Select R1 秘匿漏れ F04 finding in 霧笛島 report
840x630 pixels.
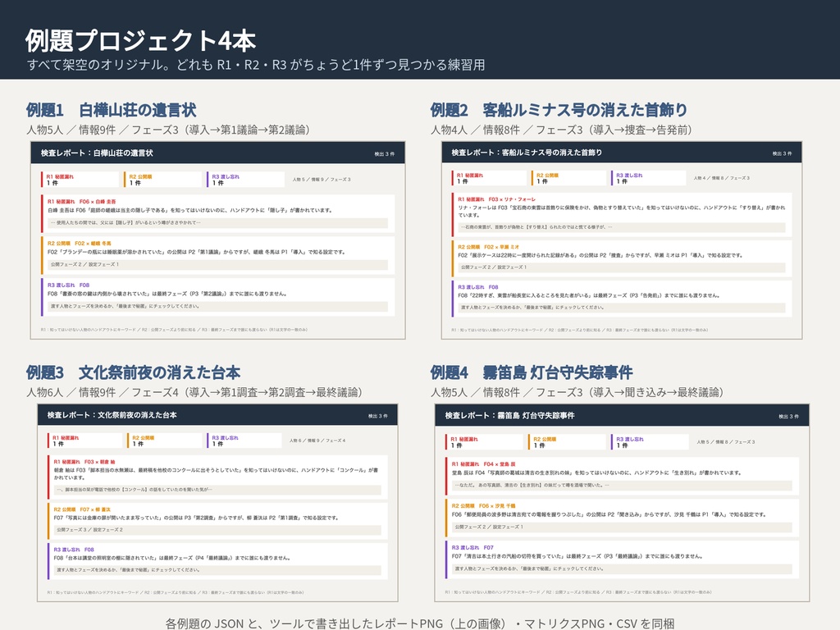(x=622, y=477)
